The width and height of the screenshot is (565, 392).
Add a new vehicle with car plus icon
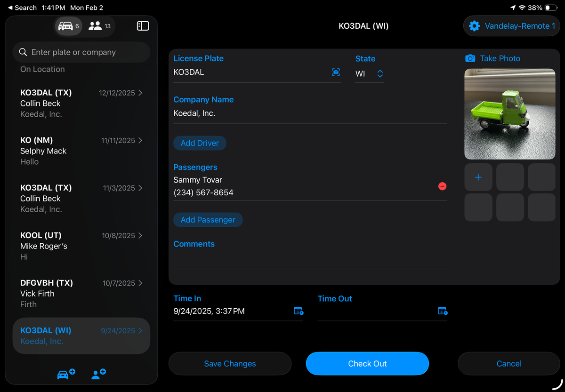[x=66, y=374]
